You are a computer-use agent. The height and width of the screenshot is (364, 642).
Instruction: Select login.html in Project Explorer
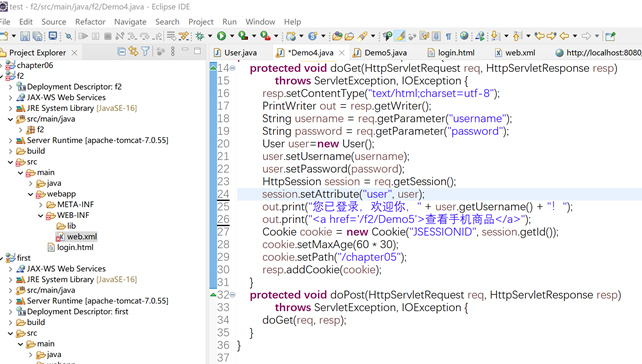click(75, 247)
